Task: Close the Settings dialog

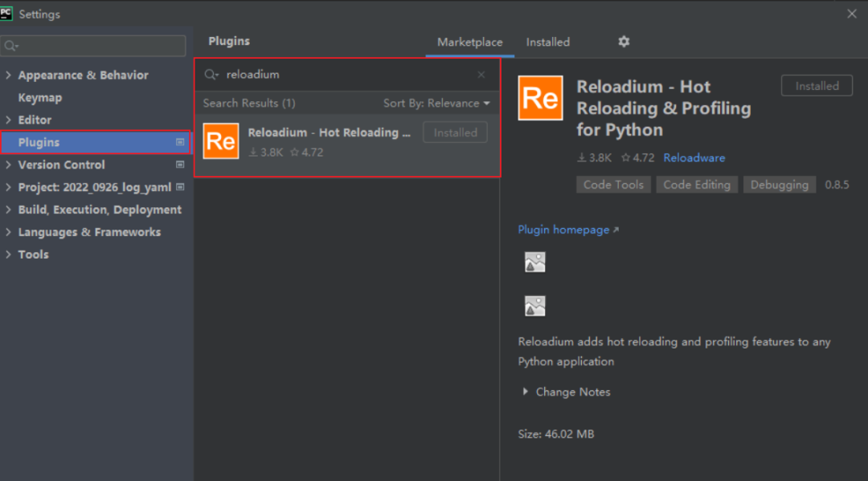Action: click(851, 14)
